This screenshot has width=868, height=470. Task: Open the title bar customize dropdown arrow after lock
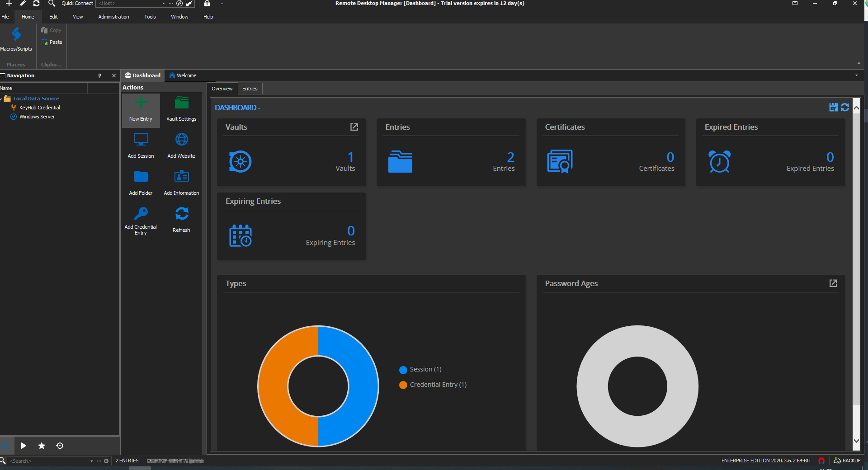coord(222,3)
